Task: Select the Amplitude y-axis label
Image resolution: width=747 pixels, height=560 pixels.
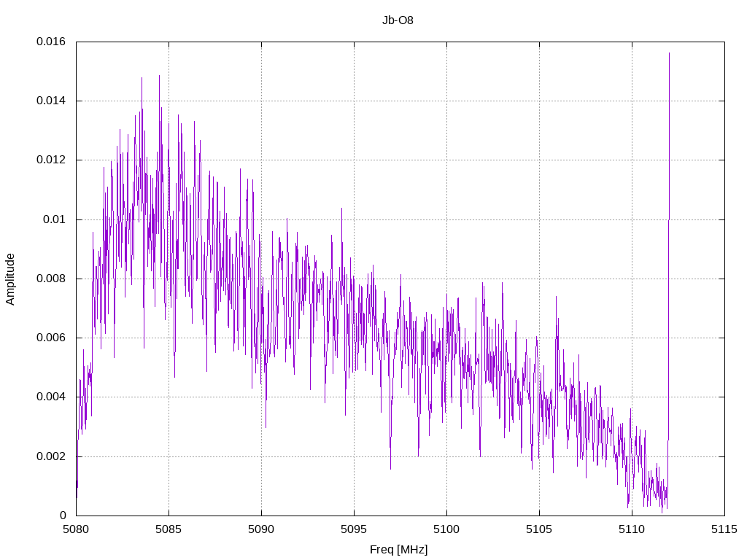Action: 10,279
